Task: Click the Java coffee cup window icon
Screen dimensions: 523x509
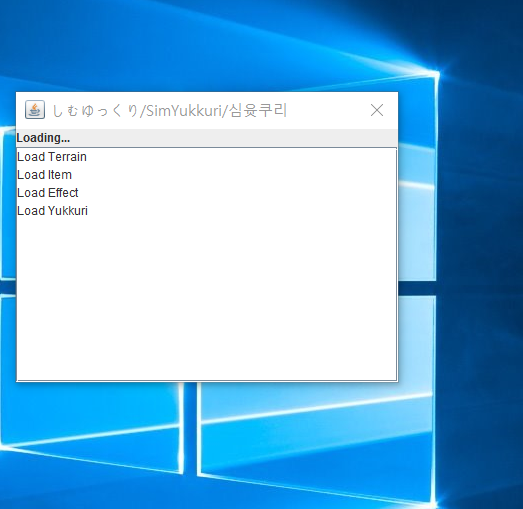Action: pyautogui.click(x=35, y=110)
